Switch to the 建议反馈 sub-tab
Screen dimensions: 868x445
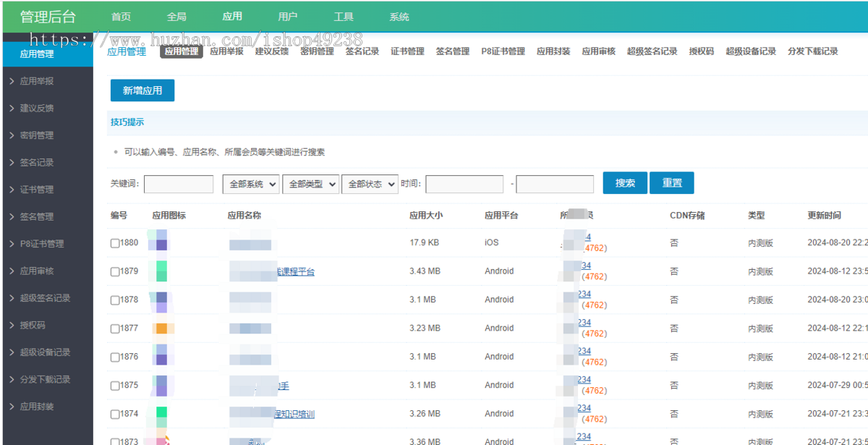(272, 51)
